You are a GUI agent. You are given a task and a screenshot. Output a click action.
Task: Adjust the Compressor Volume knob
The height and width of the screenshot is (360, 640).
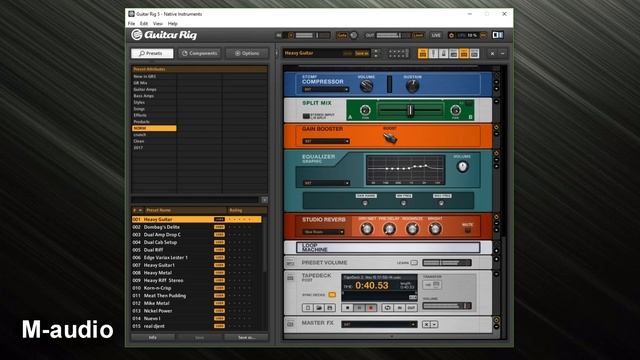[366, 86]
